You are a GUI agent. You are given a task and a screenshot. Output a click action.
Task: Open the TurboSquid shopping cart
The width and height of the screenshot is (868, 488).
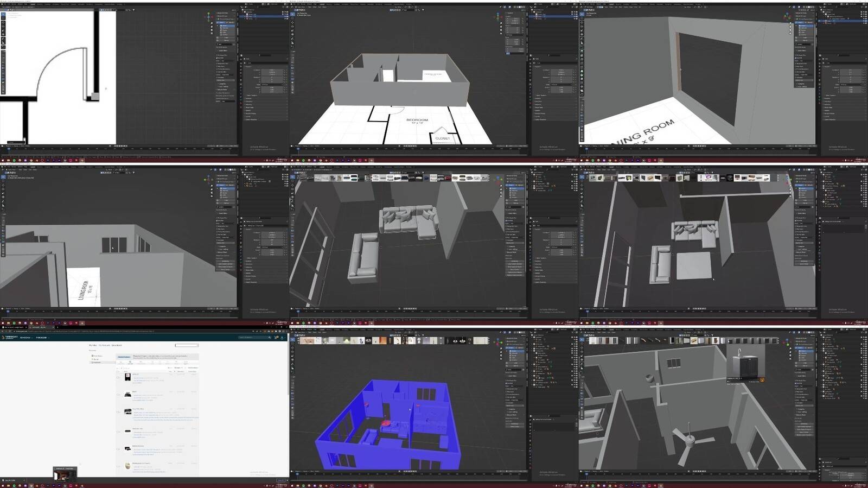(276, 338)
